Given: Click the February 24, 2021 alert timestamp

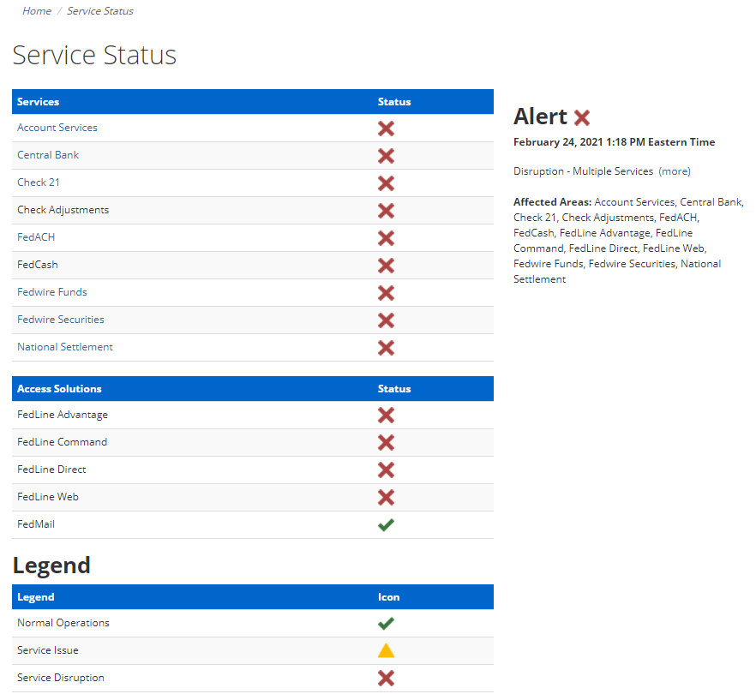Looking at the screenshot, I should (x=615, y=142).
